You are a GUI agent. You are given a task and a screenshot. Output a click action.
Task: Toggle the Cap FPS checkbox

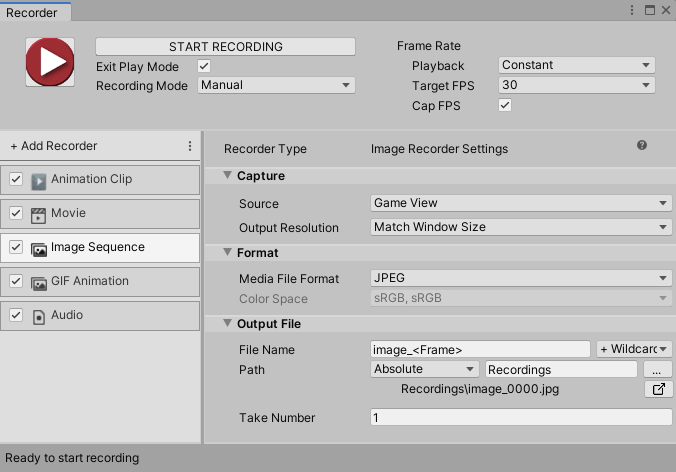(x=505, y=105)
